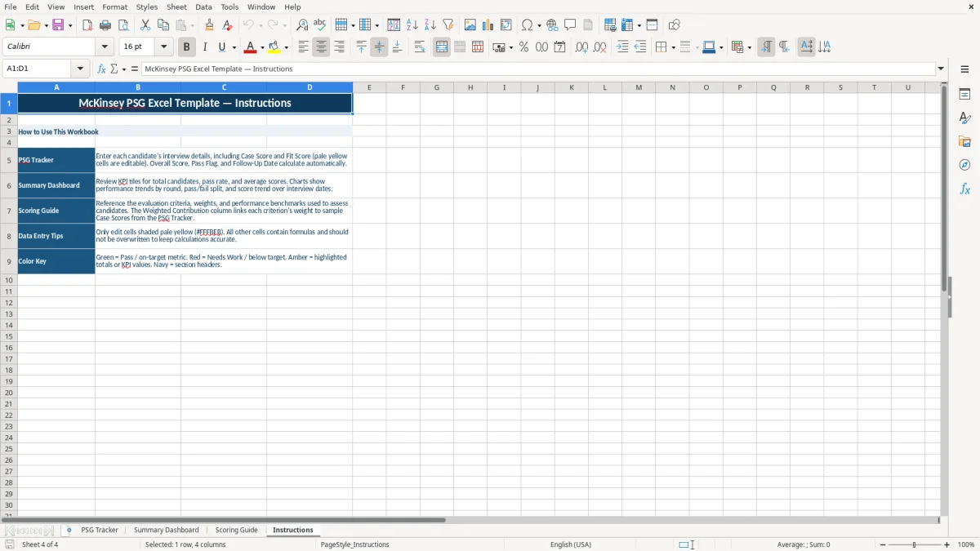Freeze rows and columns icon
This screenshot has width=980, height=551.
tap(627, 25)
